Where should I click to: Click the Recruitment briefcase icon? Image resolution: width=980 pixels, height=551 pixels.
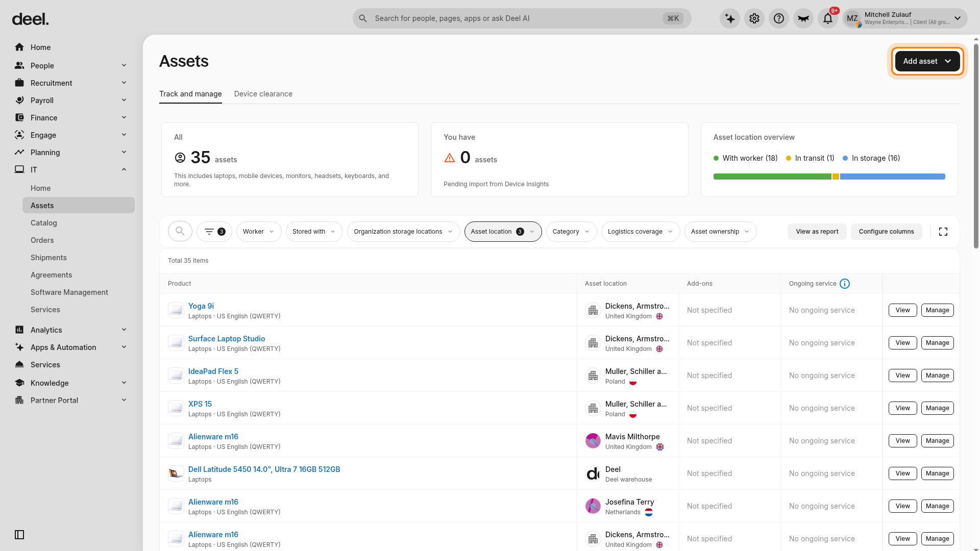pos(19,83)
